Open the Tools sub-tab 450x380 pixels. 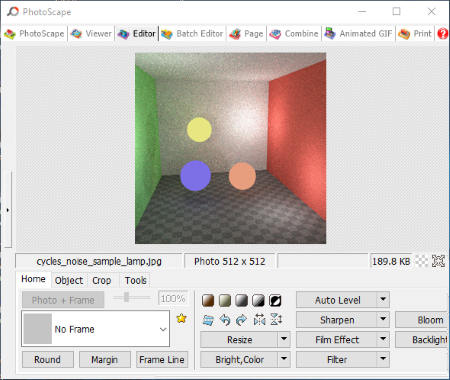click(135, 281)
